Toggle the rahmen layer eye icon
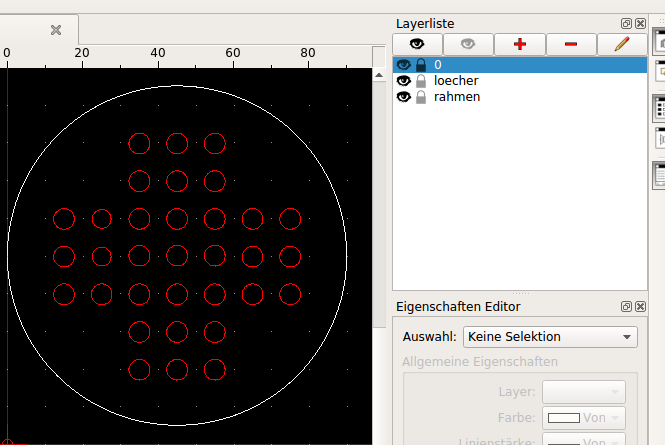This screenshot has height=445, width=665. [x=404, y=97]
